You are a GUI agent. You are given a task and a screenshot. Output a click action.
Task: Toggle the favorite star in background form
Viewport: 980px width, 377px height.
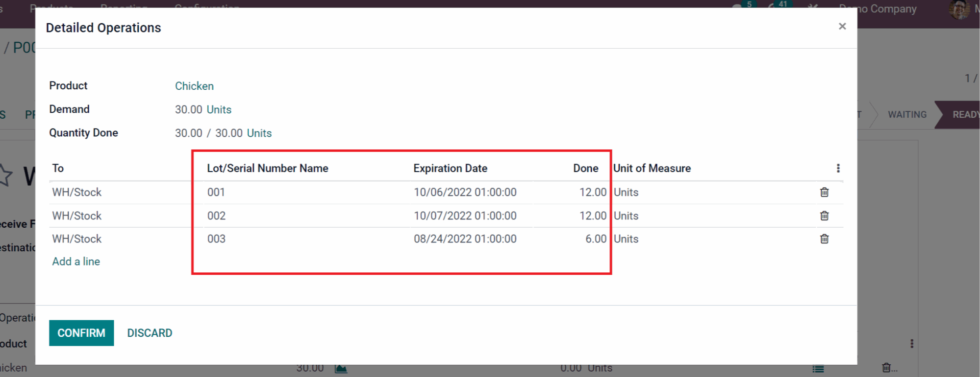pos(6,175)
